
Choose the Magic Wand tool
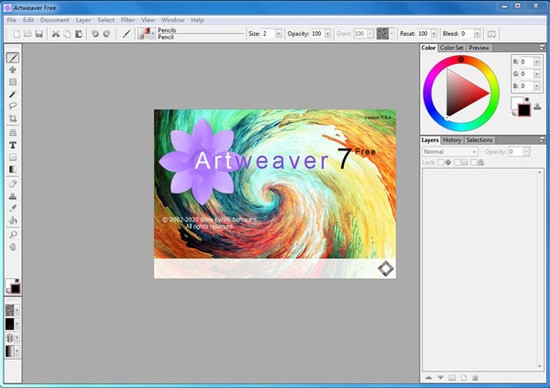click(13, 94)
